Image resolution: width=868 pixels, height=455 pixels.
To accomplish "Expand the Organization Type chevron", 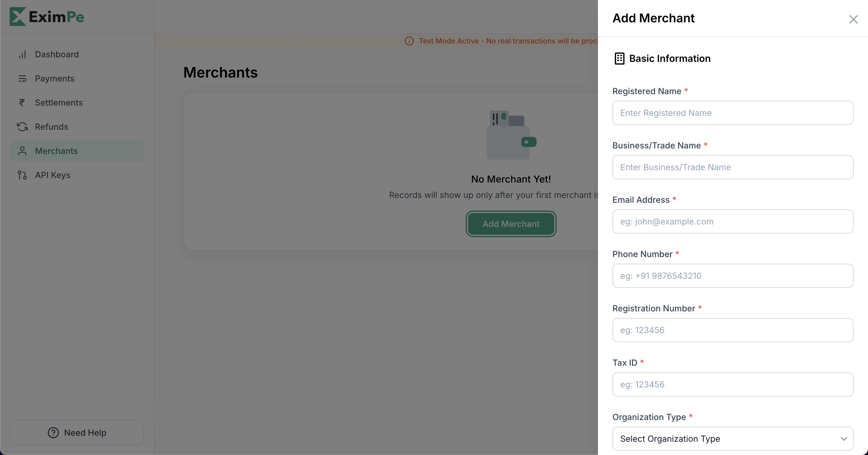I will (x=844, y=438).
